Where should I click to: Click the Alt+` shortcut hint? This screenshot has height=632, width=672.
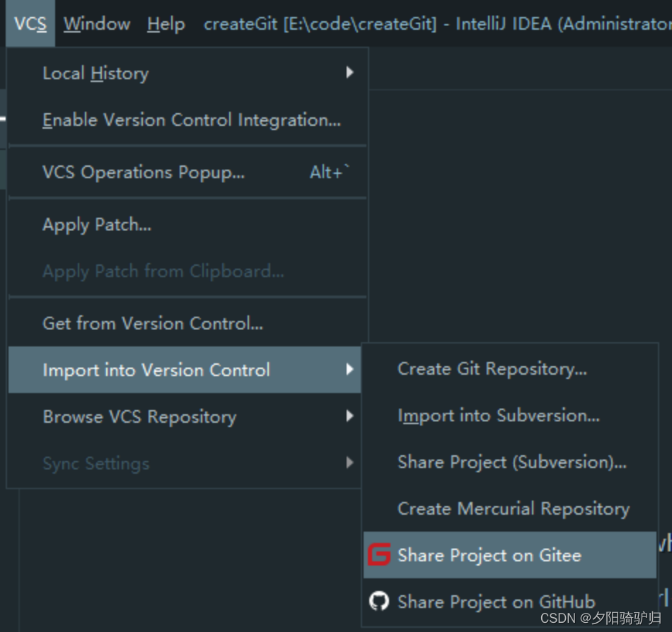point(330,172)
